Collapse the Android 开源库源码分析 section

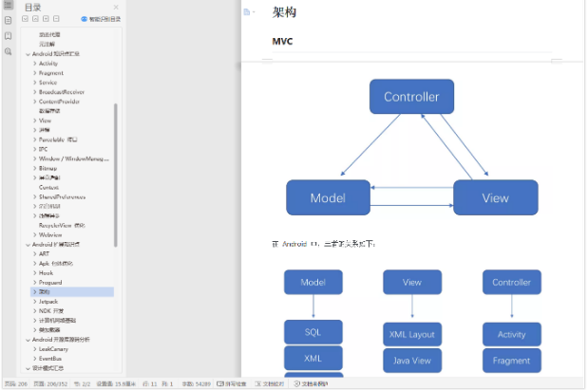pos(28,340)
